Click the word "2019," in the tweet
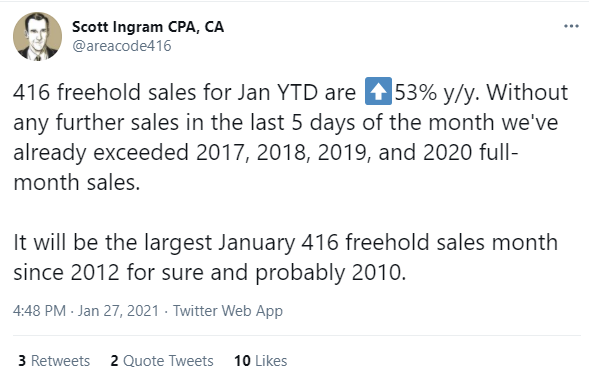 345,152
